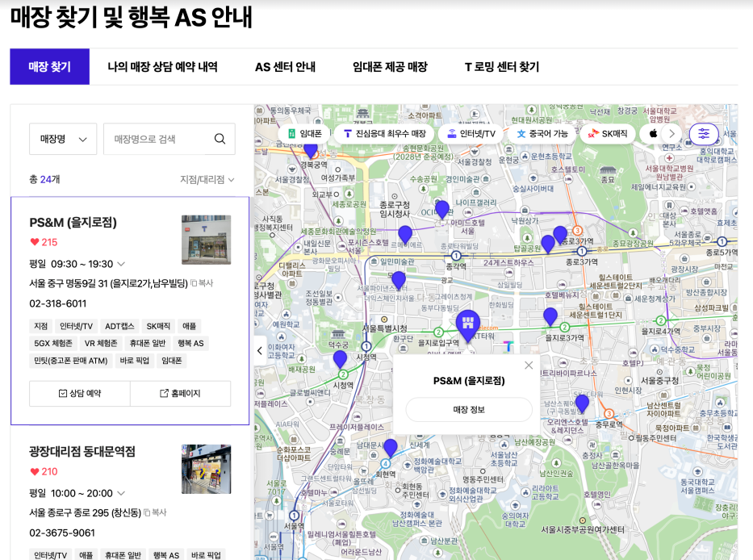Select the 매장 찾기 tab
This screenshot has height=560, width=753.
click(x=49, y=67)
